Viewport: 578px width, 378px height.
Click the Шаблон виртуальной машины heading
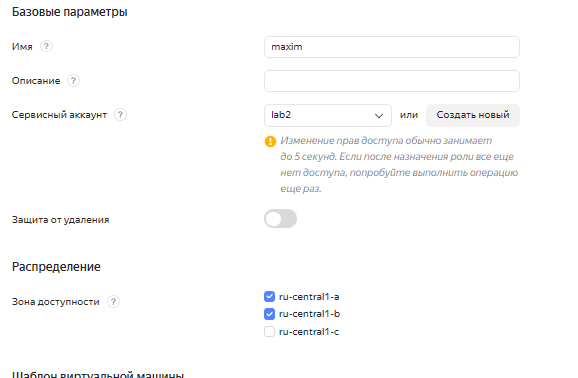pyautogui.click(x=98, y=374)
